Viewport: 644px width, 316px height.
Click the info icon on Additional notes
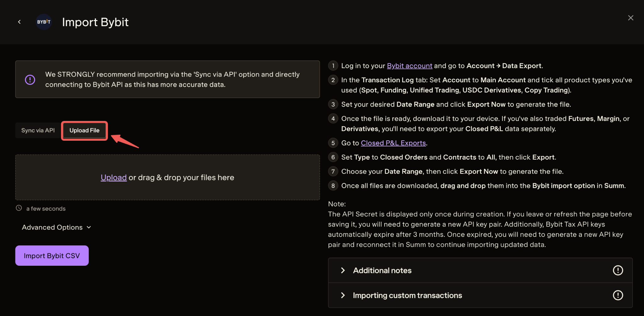click(x=618, y=270)
